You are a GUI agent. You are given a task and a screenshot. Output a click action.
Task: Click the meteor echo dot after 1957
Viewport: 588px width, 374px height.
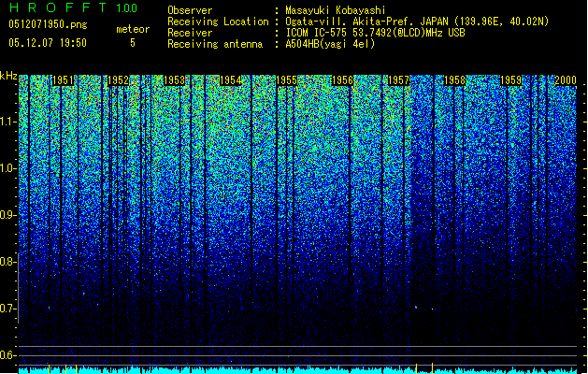(416, 308)
